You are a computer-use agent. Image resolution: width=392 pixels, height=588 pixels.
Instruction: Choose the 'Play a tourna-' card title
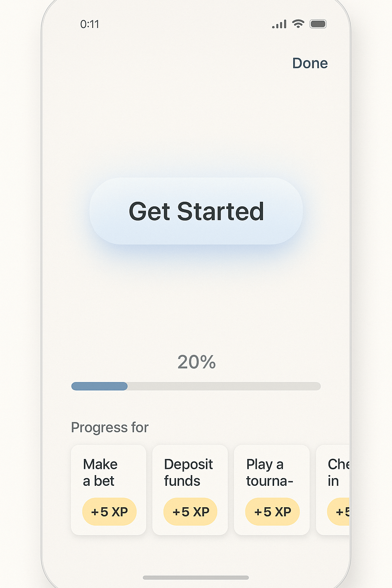(x=269, y=472)
